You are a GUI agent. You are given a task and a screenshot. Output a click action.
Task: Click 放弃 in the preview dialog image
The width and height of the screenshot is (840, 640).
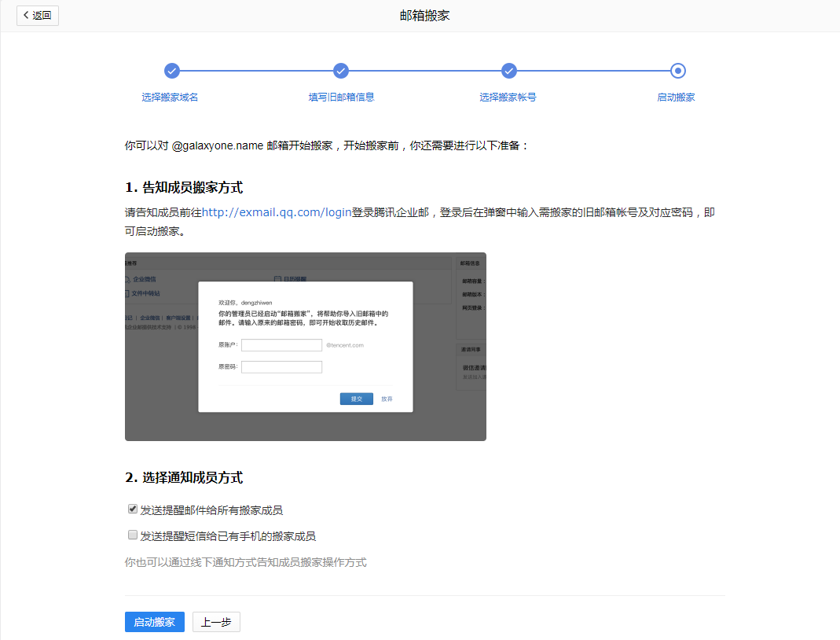coord(387,399)
